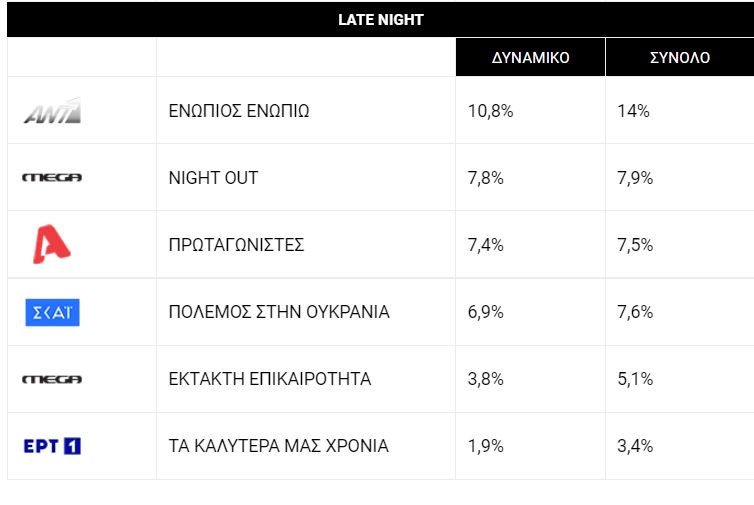Click the ΕΚΤΑΚΤΗ ΕΠΙΚΑΙΡΟΤΗΤΑ program title
754x505 pixels.
(270, 379)
